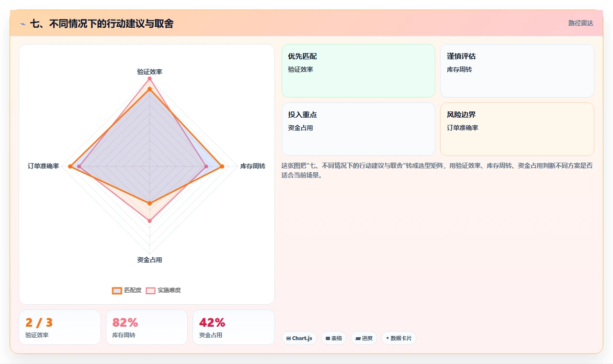Click the orange 匹配度 point on 验证效率 axis
613x364 pixels.
click(x=149, y=88)
